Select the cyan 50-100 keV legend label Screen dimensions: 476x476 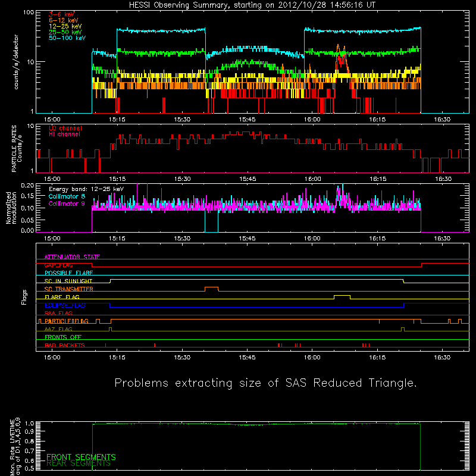pos(67,38)
